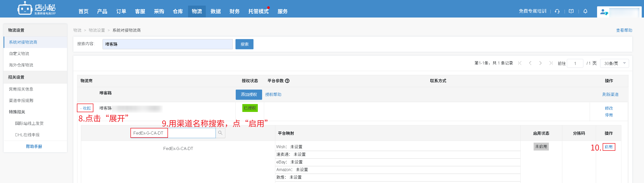
Task: Go to the next page arrow
Action: [540, 63]
